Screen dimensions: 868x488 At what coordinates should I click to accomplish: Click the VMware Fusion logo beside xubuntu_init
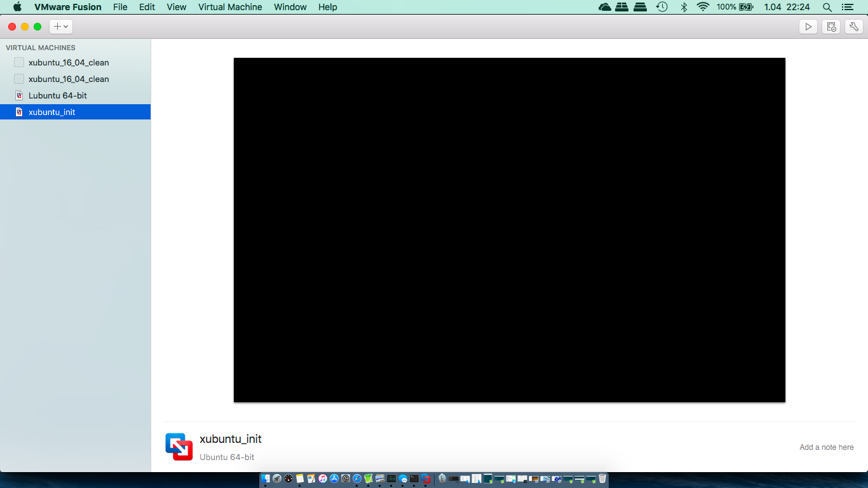pyautogui.click(x=179, y=447)
